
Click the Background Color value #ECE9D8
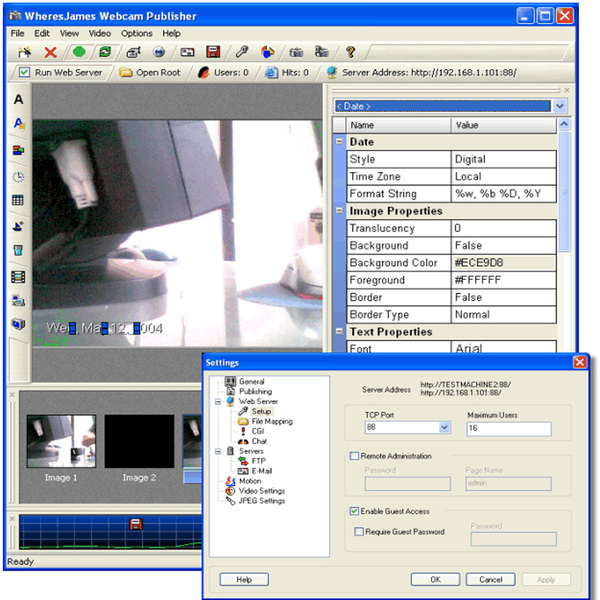(503, 262)
